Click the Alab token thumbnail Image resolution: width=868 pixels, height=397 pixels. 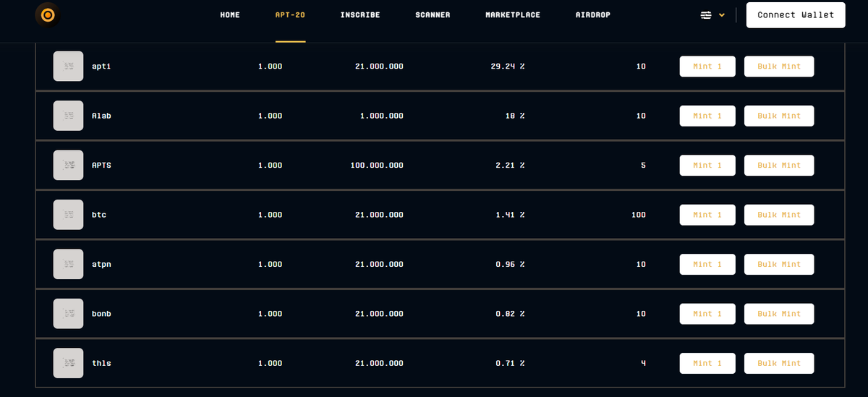pos(69,116)
